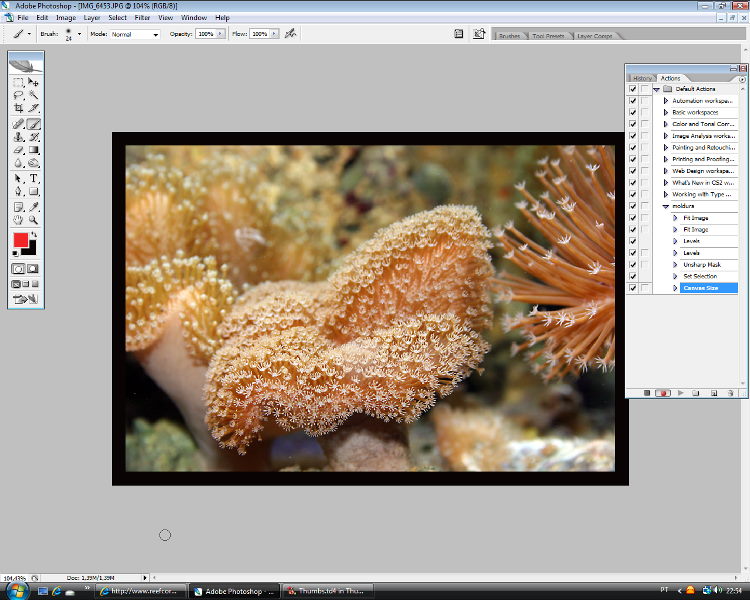Uncheck the Canvas Size action step

coord(632,288)
